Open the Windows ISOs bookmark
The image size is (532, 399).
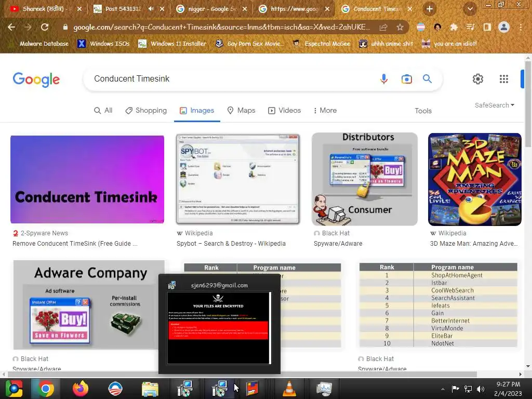[103, 44]
